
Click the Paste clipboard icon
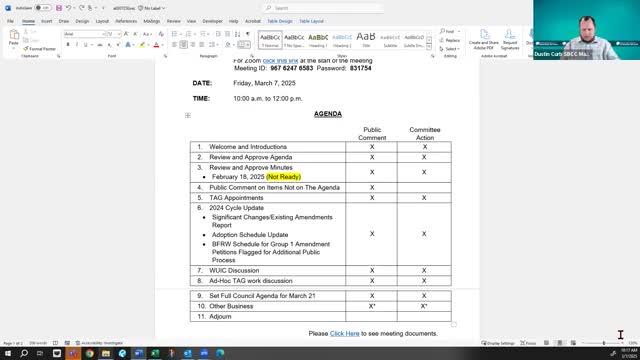pyautogui.click(x=13, y=35)
